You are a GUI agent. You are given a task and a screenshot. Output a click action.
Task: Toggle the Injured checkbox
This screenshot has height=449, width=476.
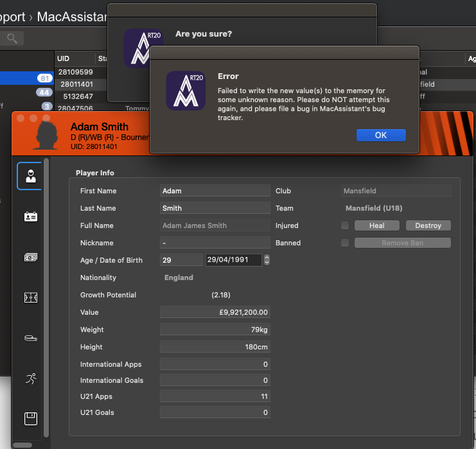(x=345, y=225)
